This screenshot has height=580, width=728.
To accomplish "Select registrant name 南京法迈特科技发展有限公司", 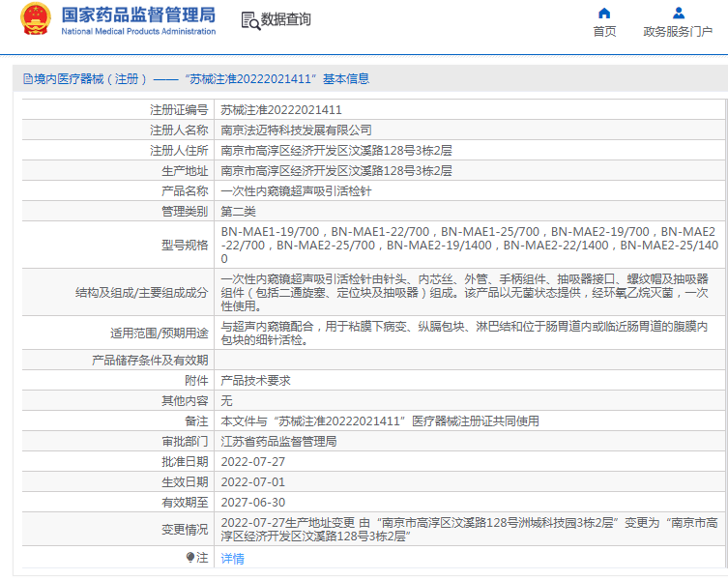I will coord(296,130).
